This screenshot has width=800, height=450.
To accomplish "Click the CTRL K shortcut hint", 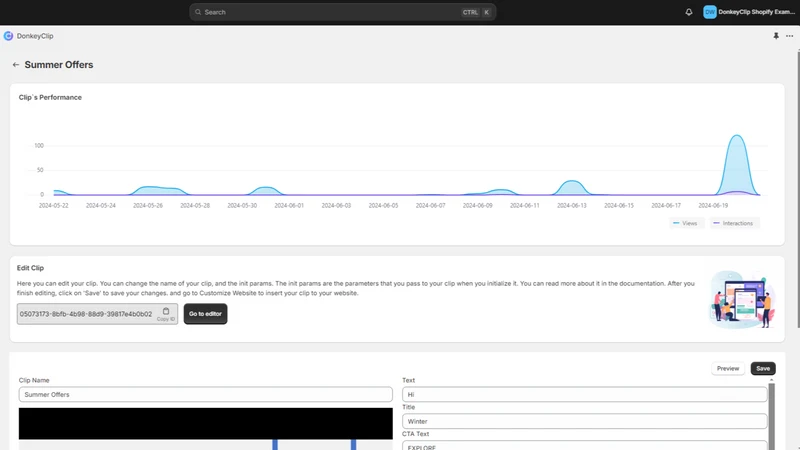I will pos(476,12).
